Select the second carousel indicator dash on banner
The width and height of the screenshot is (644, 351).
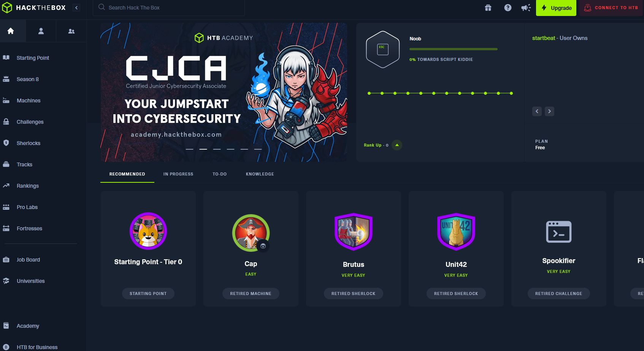click(x=203, y=149)
